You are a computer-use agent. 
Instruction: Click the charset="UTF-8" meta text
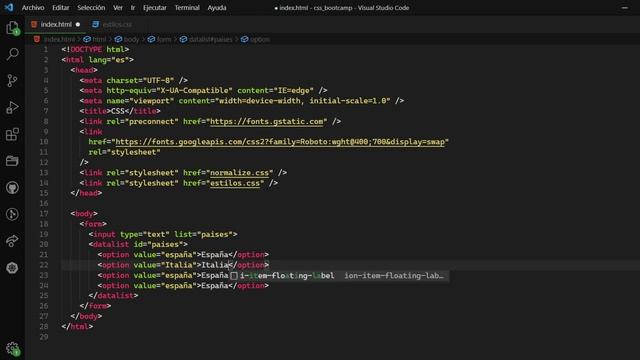point(140,80)
